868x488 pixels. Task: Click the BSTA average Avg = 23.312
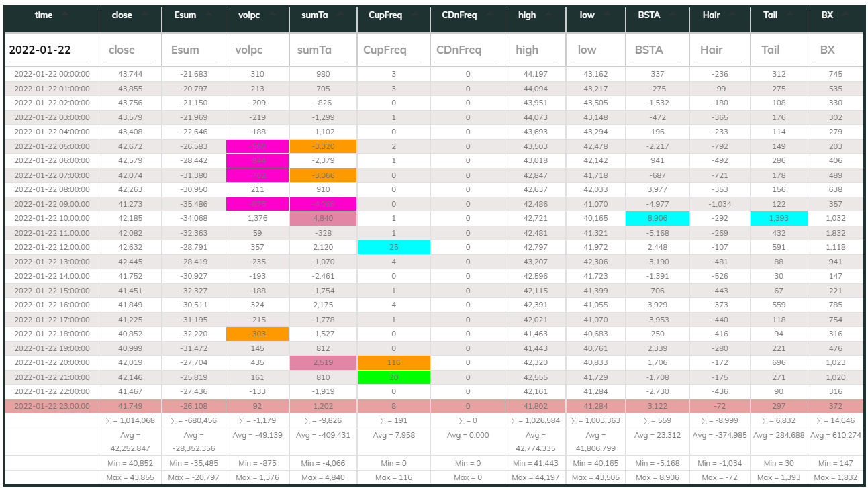point(657,435)
